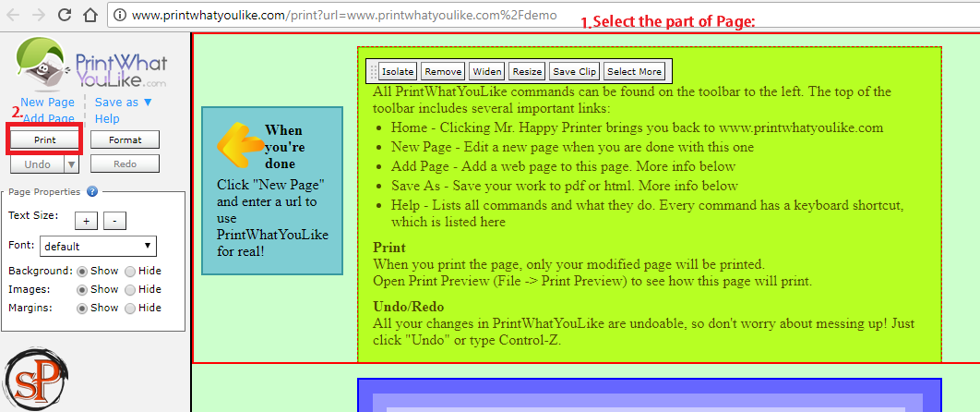Screen dimensions: 980x412
Task: Reload the page with refresh icon
Action: (65, 15)
